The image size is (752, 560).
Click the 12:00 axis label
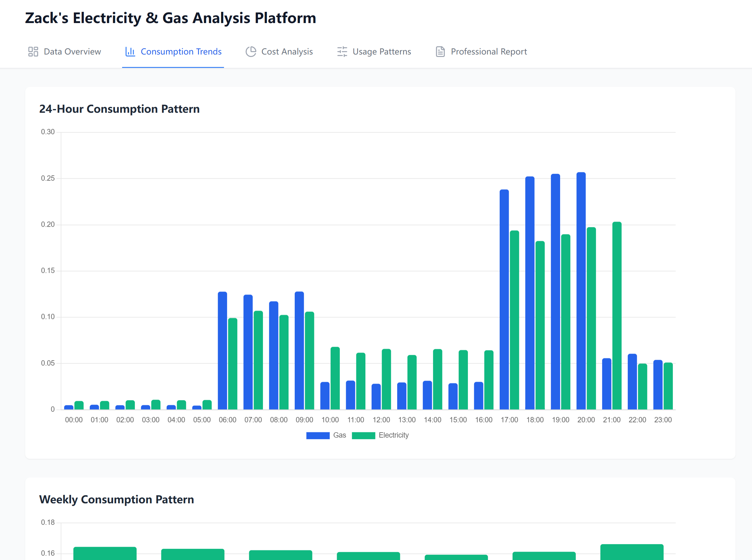(x=381, y=420)
